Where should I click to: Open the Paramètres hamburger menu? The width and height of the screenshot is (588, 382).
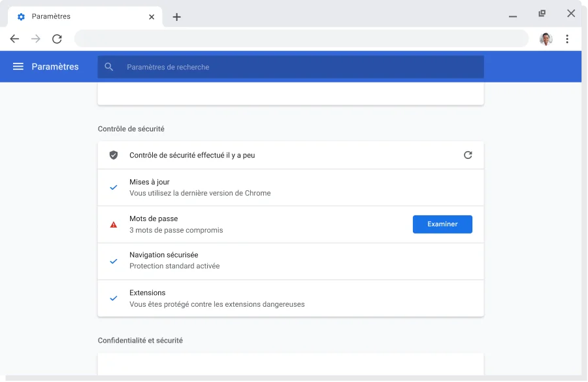click(x=18, y=67)
